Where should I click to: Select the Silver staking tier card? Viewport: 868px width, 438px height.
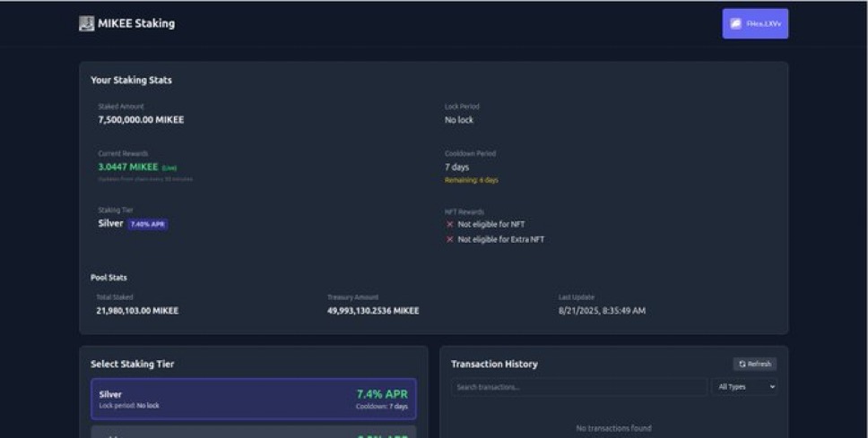coord(254,399)
